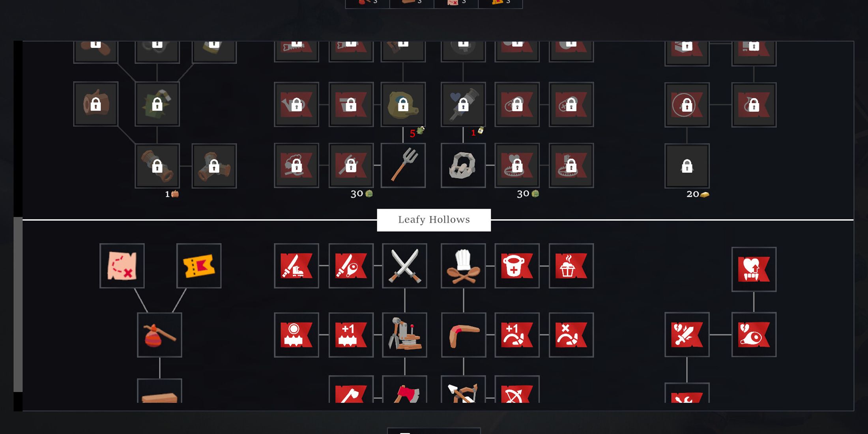The height and width of the screenshot is (434, 868).
Task: Click the bindle sack node
Action: [x=159, y=335]
